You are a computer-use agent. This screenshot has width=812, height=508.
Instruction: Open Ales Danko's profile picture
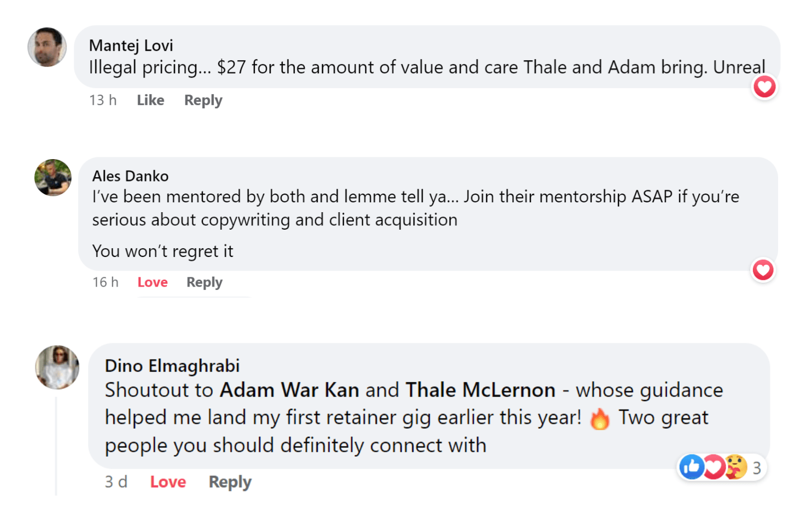coord(52,178)
